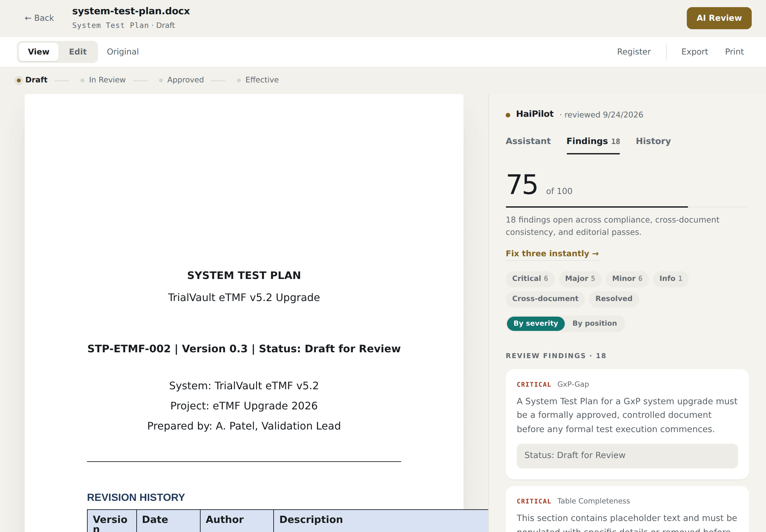Image resolution: width=766 pixels, height=532 pixels.
Task: Select the Effective workflow stage
Action: pyautogui.click(x=258, y=80)
